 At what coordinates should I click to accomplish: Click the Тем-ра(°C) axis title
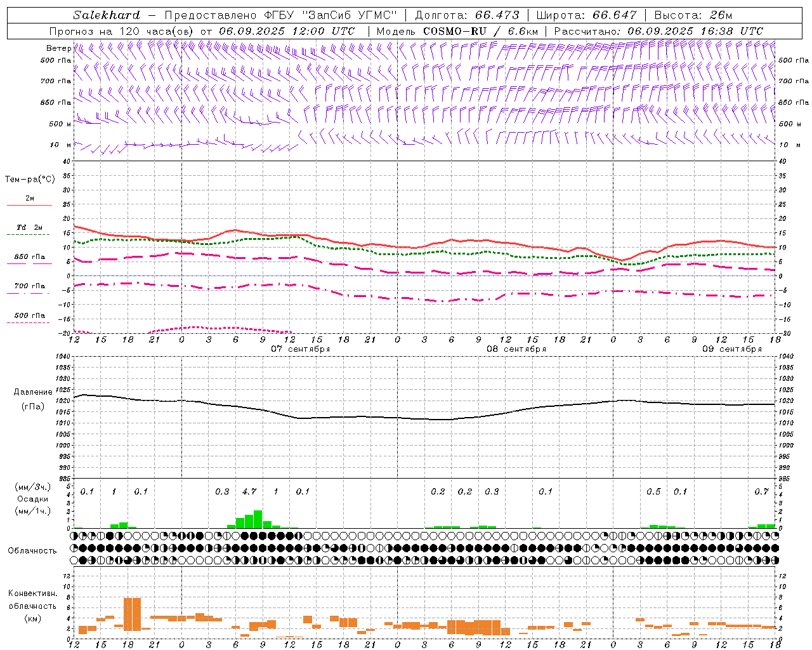(x=30, y=180)
